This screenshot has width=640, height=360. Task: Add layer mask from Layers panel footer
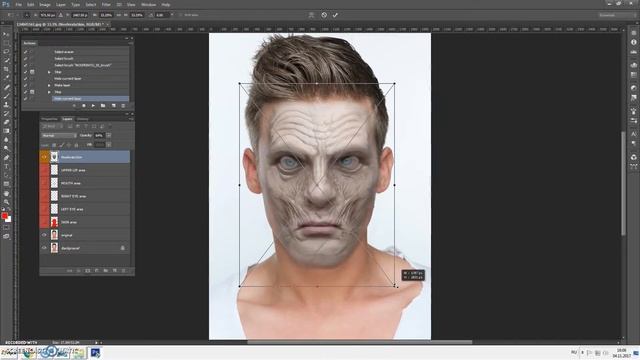pyautogui.click(x=87, y=271)
